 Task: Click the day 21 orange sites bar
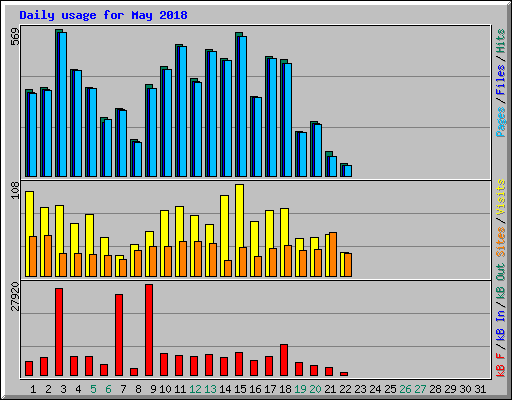click(333, 255)
